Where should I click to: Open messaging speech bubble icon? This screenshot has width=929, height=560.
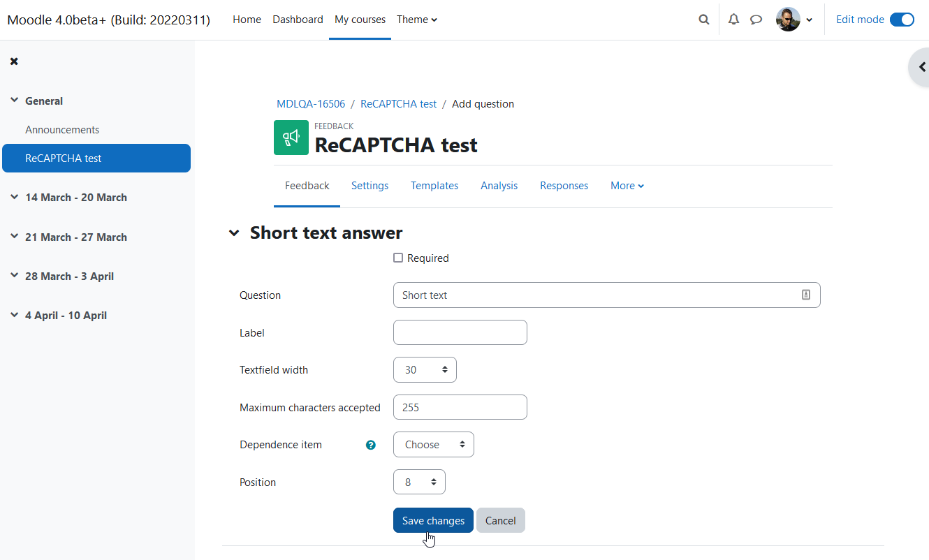pos(756,20)
